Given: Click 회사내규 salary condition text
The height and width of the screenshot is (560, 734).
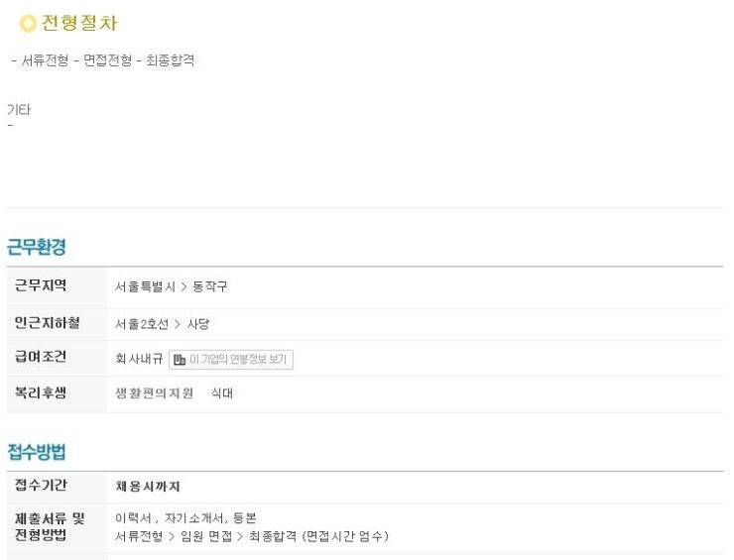Looking at the screenshot, I should click(x=139, y=359).
